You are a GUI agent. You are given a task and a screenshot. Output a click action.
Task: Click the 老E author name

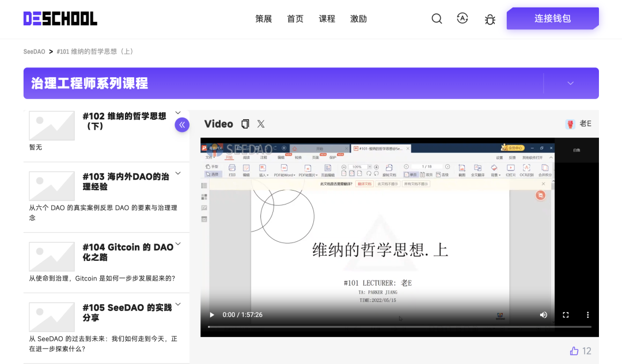(x=586, y=124)
